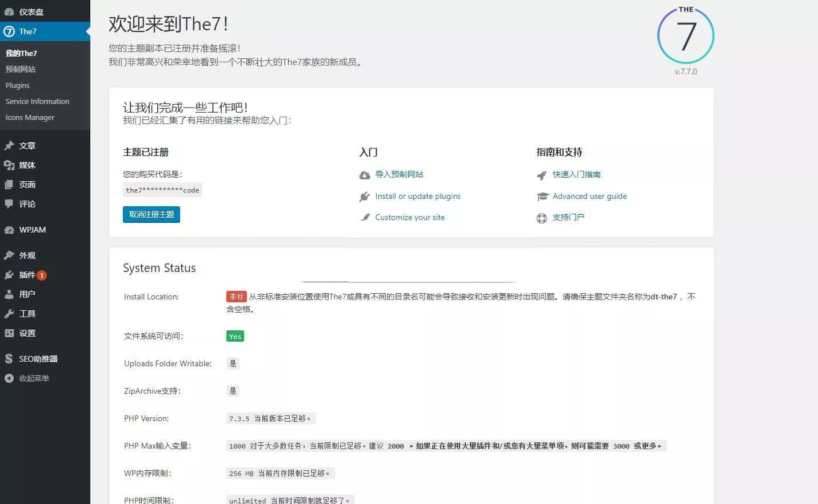Image resolution: width=818 pixels, height=504 pixels.
Task: Click the System Status heading
Action: (159, 268)
